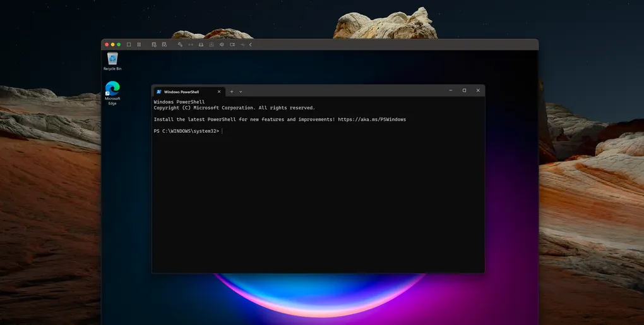
Task: Click the Copyright (C) Microsoft Corporation text line
Action: [234, 107]
